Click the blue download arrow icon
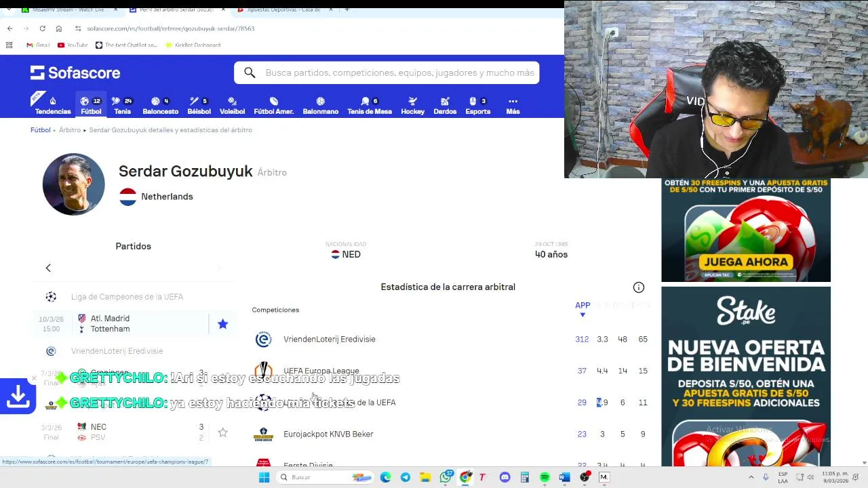The height and width of the screenshot is (488, 868). coord(18,396)
